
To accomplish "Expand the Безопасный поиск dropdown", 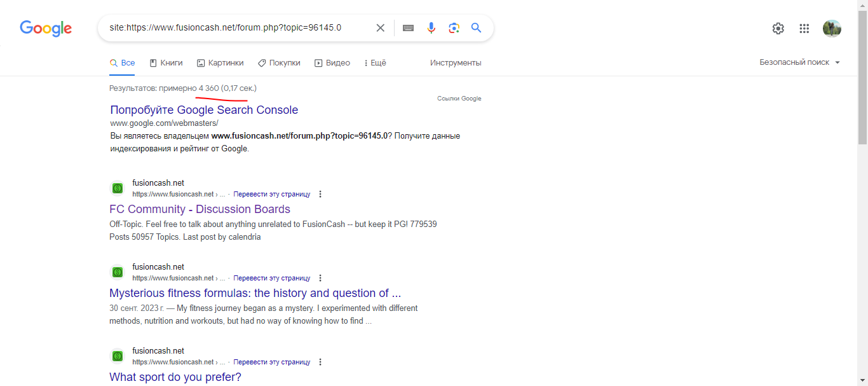I will point(800,62).
